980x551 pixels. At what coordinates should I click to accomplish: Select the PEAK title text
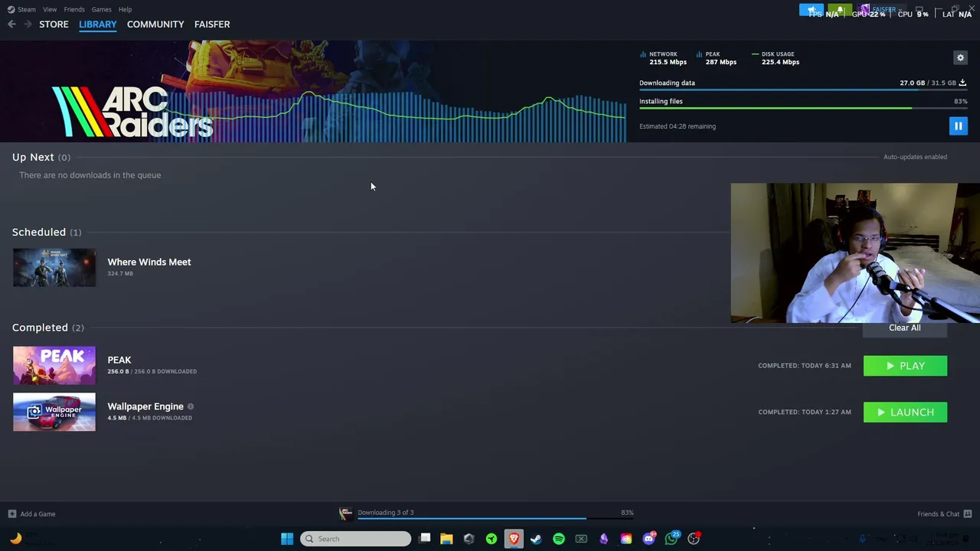119,360
